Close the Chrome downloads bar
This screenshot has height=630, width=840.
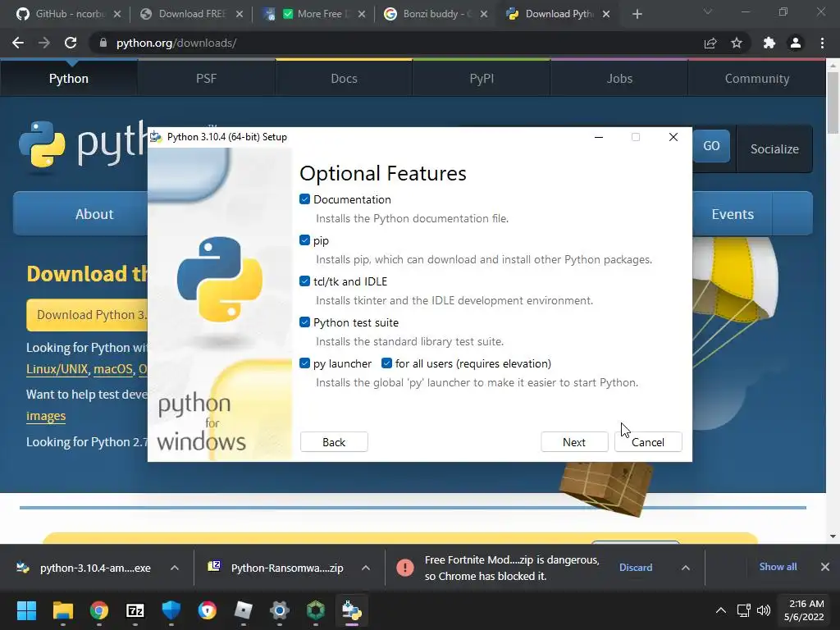pos(825,567)
